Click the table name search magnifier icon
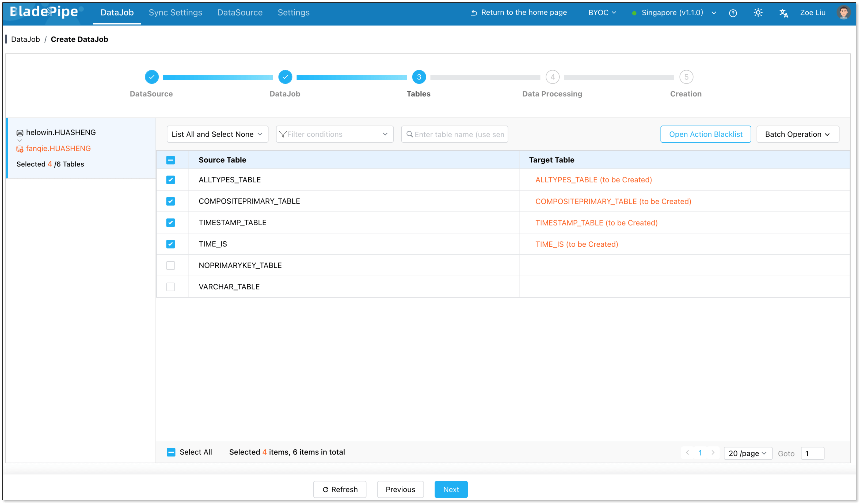 click(409, 134)
